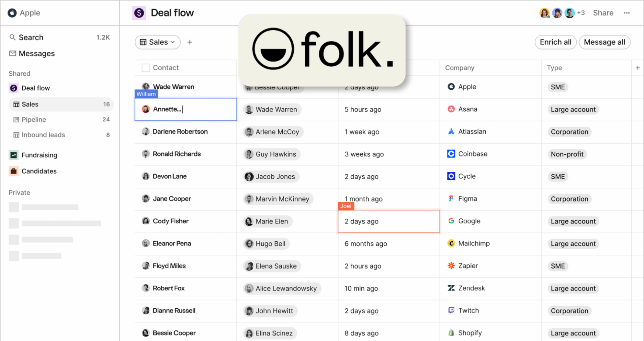Image resolution: width=644 pixels, height=341 pixels.
Task: Click the Type column header
Action: (554, 68)
